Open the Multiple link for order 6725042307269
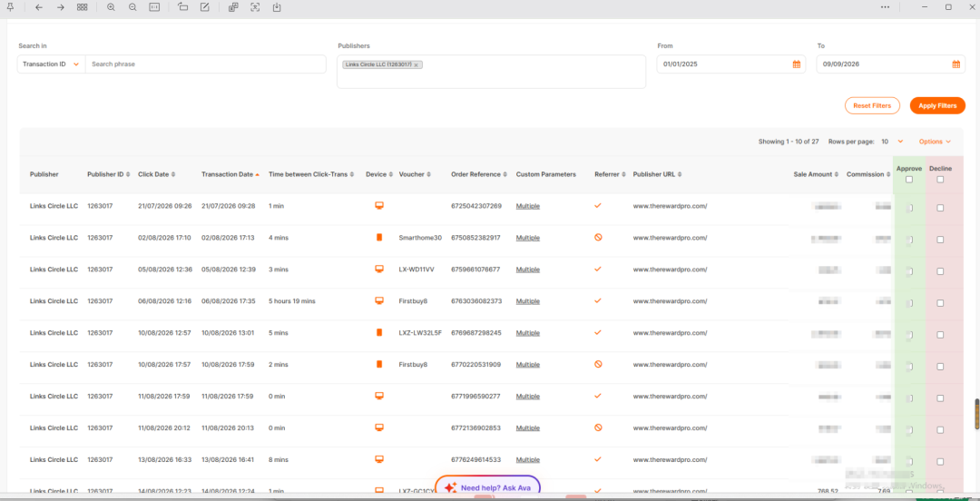This screenshot has width=980, height=501. (x=527, y=206)
